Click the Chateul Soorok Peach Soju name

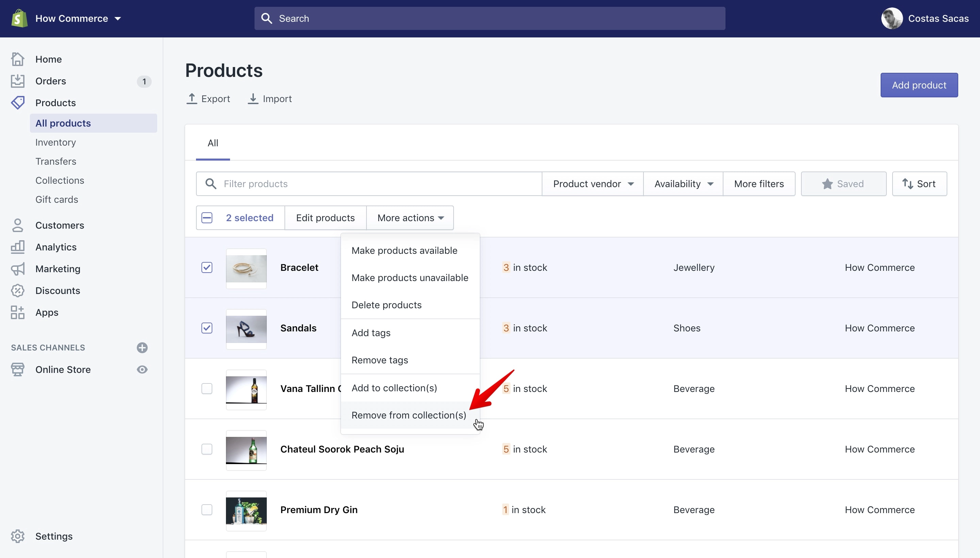[342, 449]
